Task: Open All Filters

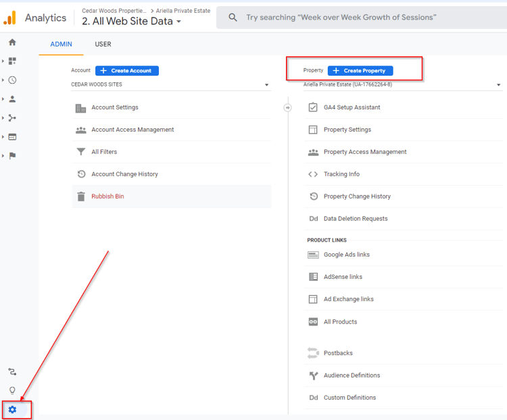Action: coord(172,152)
